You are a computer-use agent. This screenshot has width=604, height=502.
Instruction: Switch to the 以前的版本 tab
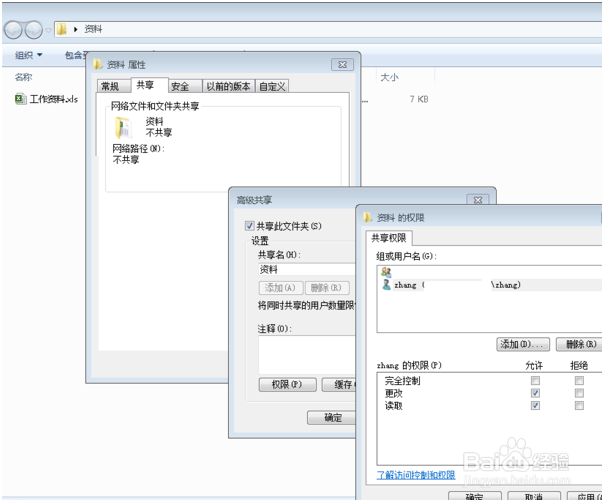[x=228, y=86]
